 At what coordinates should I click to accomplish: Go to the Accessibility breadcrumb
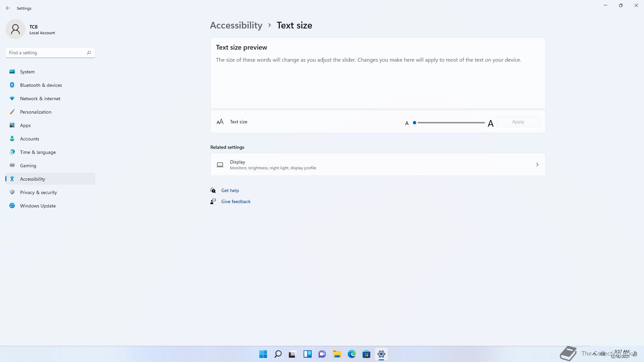pyautogui.click(x=236, y=25)
